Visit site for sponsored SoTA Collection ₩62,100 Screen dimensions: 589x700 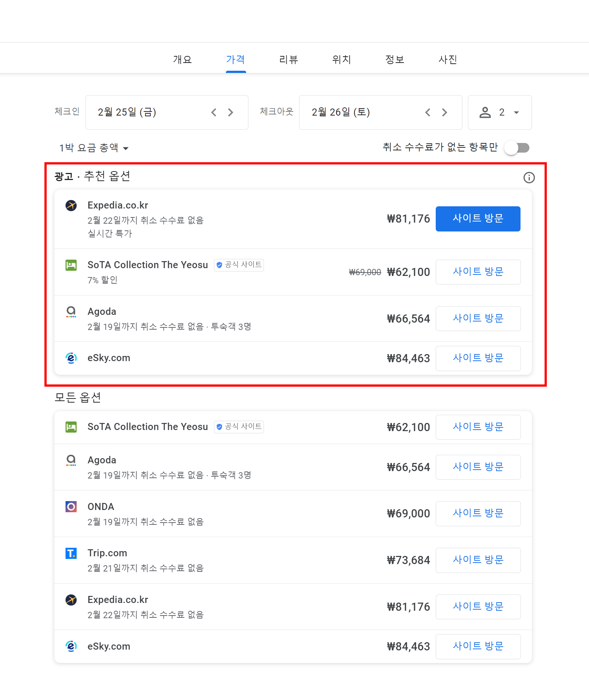pos(478,272)
